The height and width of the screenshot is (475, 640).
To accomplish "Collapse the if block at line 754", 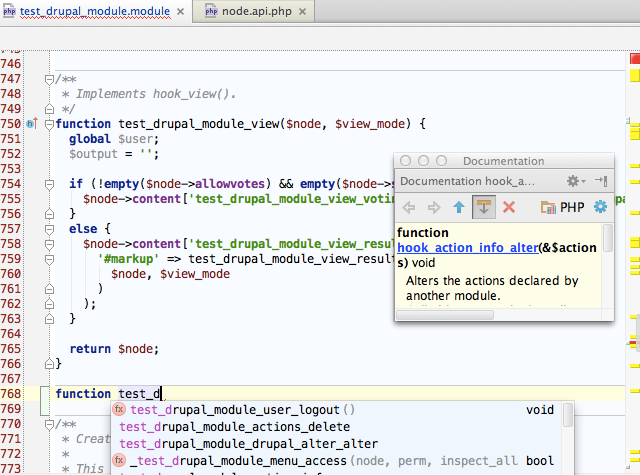I will pos(49,184).
